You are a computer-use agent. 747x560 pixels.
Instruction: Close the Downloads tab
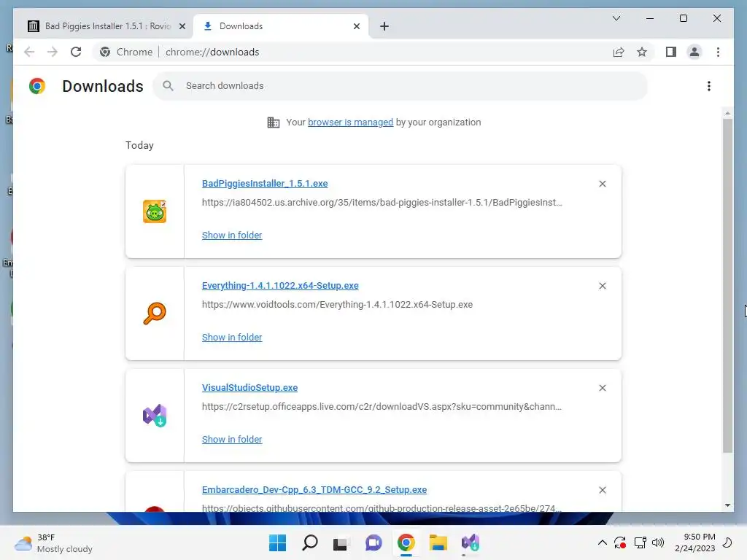click(x=356, y=26)
